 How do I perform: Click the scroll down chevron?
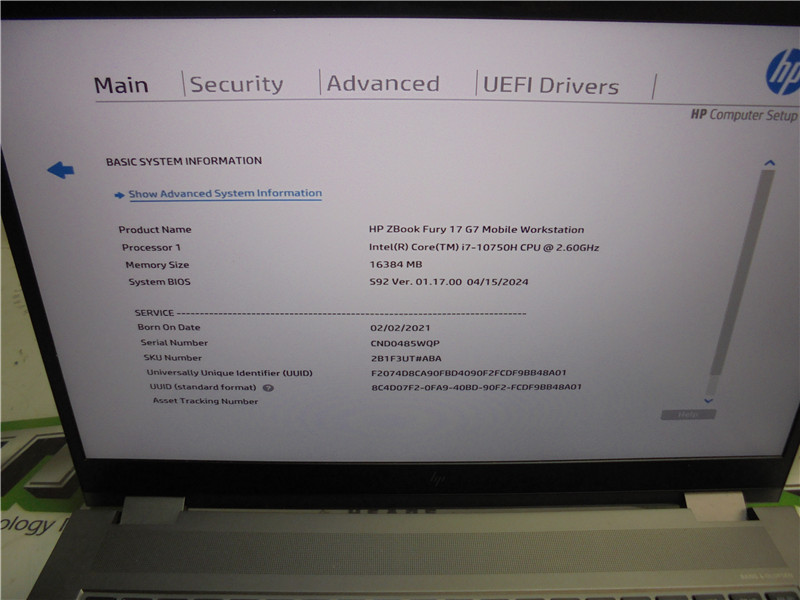click(708, 401)
